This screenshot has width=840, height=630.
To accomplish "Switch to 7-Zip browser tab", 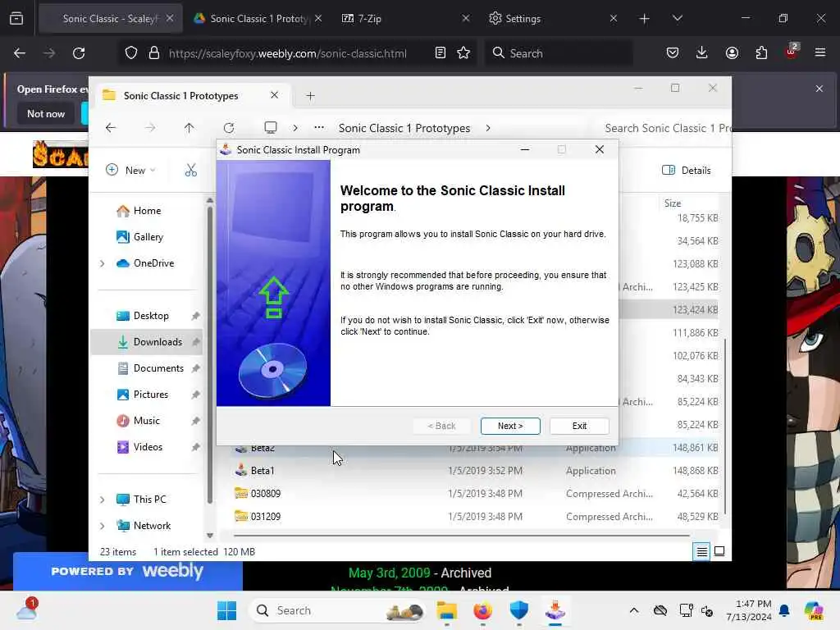I will coord(404,18).
